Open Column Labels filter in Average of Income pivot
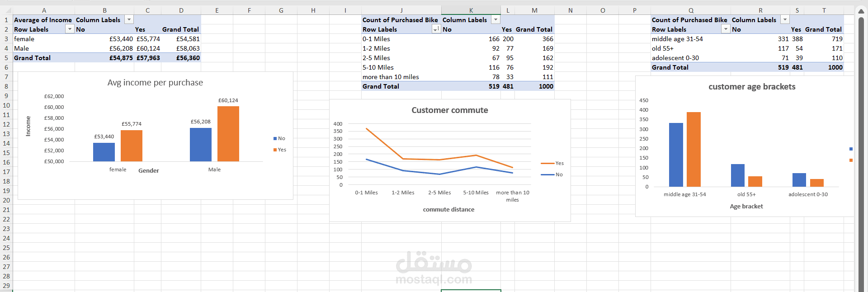This screenshot has width=868, height=292. [129, 19]
